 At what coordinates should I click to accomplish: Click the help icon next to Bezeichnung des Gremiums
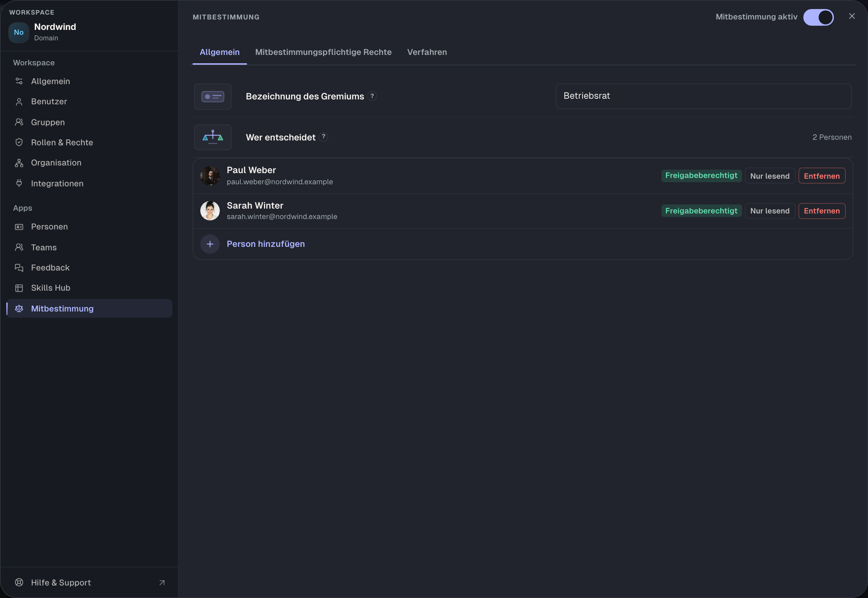point(372,96)
